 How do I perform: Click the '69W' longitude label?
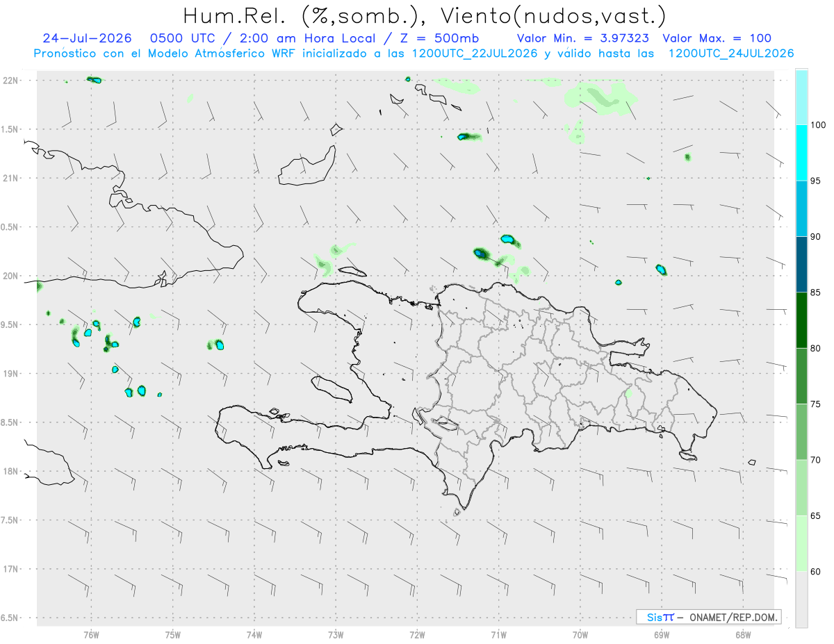tap(662, 635)
